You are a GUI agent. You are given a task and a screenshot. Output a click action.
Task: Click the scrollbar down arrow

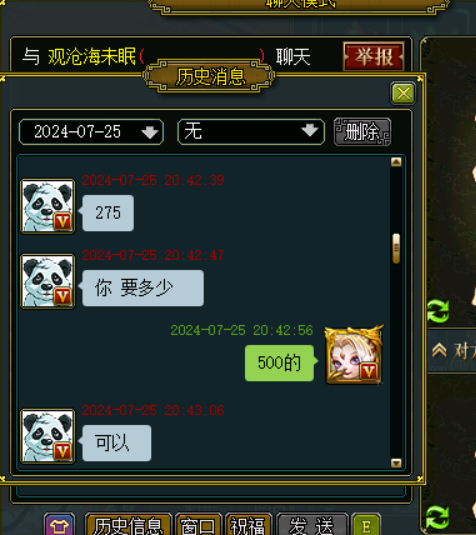396,463
